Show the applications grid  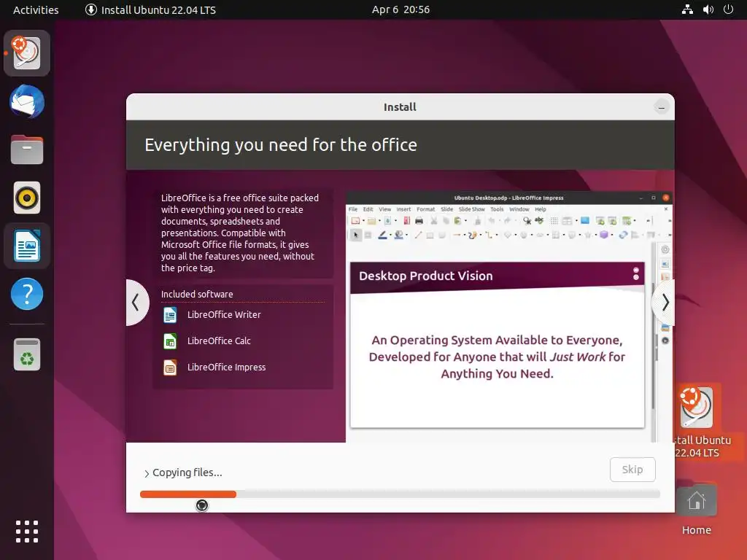[x=27, y=532]
